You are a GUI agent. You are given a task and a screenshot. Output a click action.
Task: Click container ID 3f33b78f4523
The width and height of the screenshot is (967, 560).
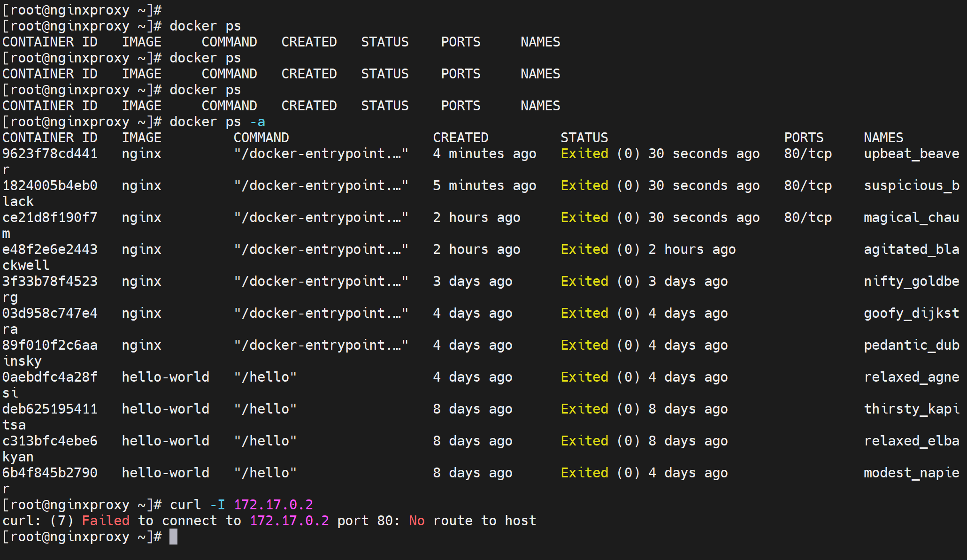click(x=50, y=281)
